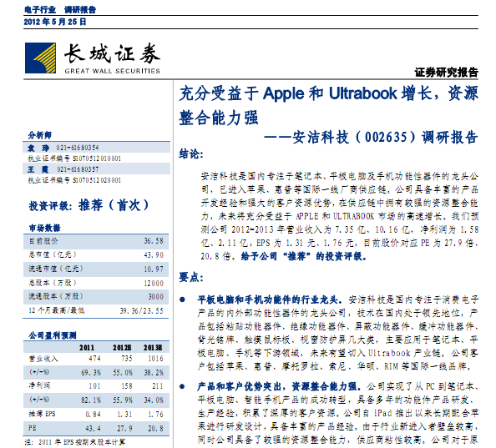
Task: Click the 2012E revenue value 735
Action: 127,359
